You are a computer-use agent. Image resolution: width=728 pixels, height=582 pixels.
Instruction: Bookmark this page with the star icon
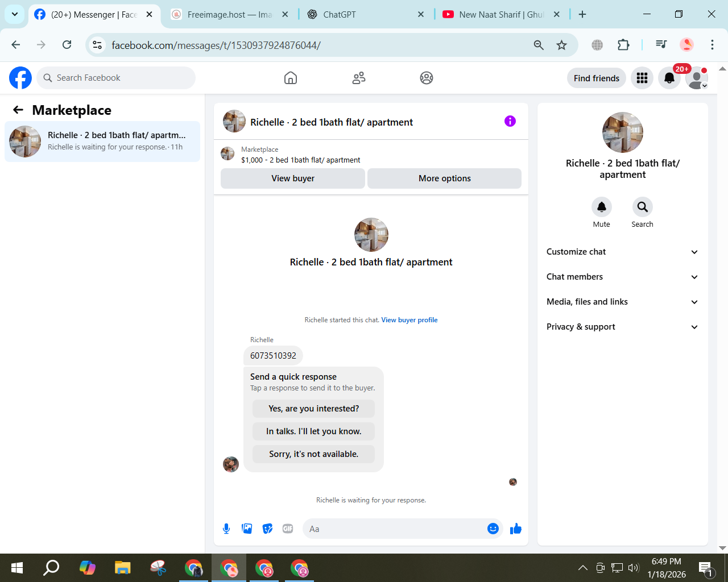tap(562, 45)
